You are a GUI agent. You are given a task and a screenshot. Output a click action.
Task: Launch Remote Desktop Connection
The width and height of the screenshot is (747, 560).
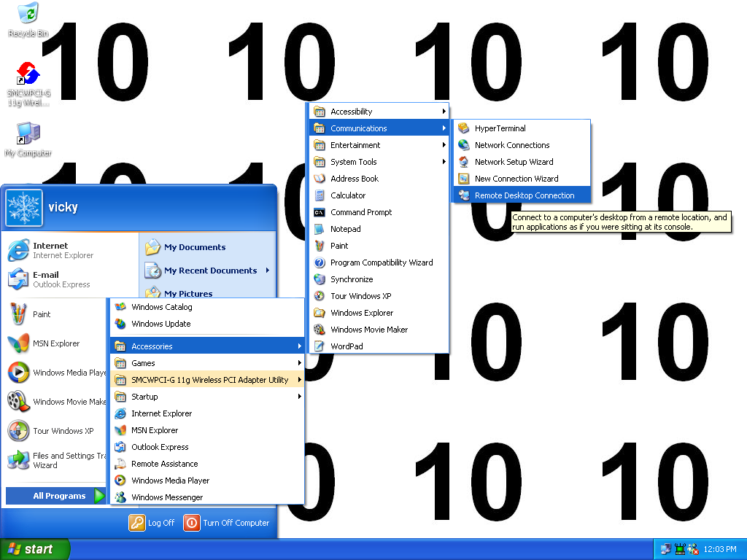pyautogui.click(x=522, y=195)
